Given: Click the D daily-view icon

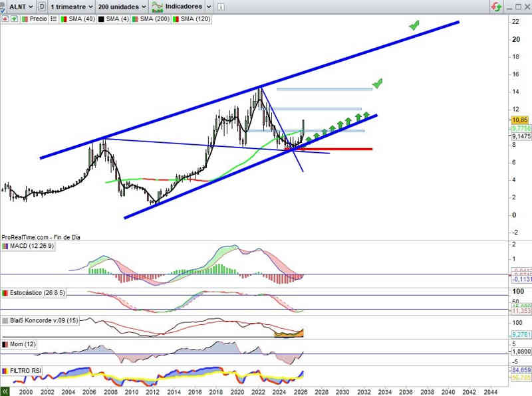Looking at the screenshot, I should (43, 7).
